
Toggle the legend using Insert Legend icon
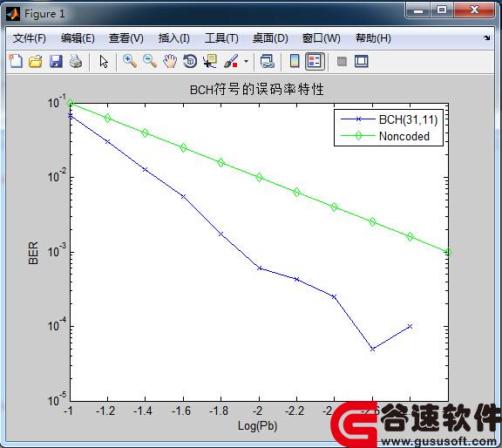coord(315,61)
